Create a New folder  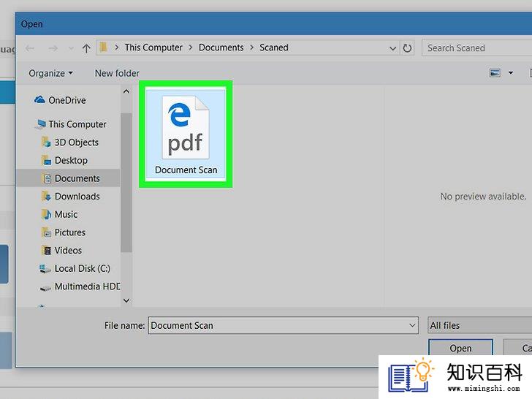point(117,73)
